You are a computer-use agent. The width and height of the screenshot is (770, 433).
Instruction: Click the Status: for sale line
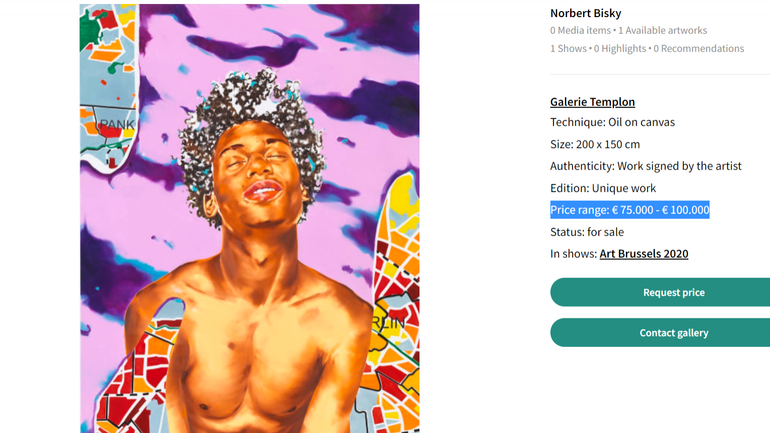[586, 232]
